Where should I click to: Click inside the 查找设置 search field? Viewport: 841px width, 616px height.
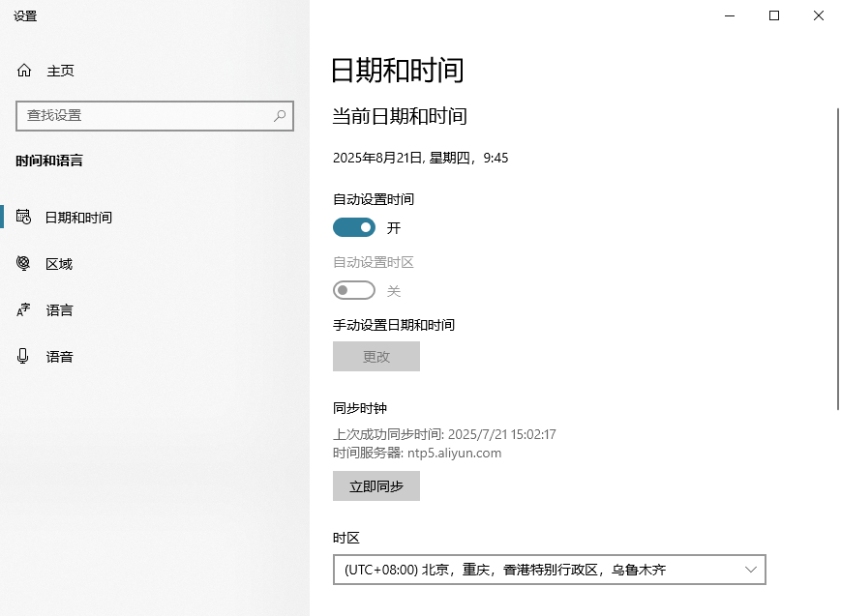tap(155, 116)
